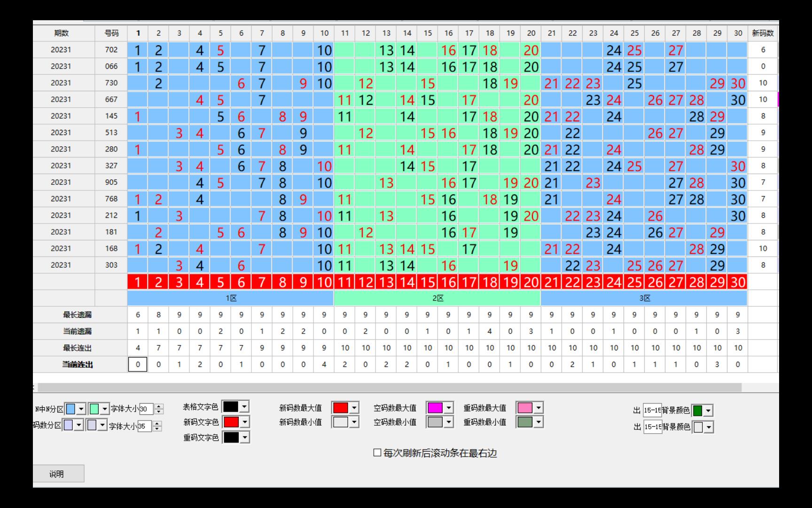Click the 出 15-15 field beside green swatch

[652, 410]
